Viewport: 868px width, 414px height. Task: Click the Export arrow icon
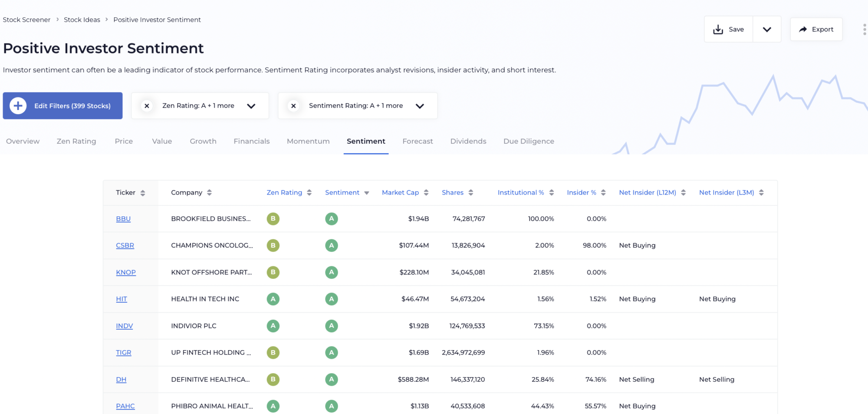[x=803, y=29]
